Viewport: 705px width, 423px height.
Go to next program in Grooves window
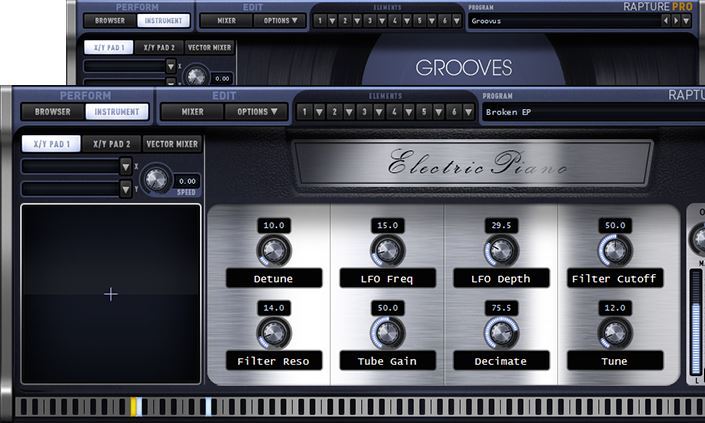(x=676, y=21)
